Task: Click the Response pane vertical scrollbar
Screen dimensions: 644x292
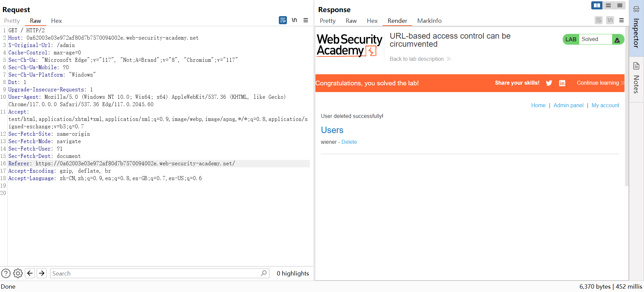Action: click(627, 106)
